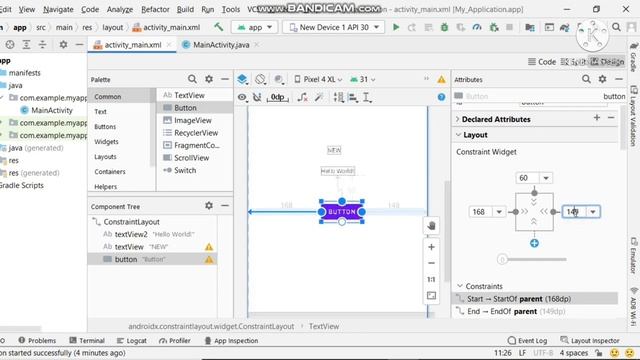Open the API 31 version dropdown
This screenshot has width=640, height=360.
362,79
